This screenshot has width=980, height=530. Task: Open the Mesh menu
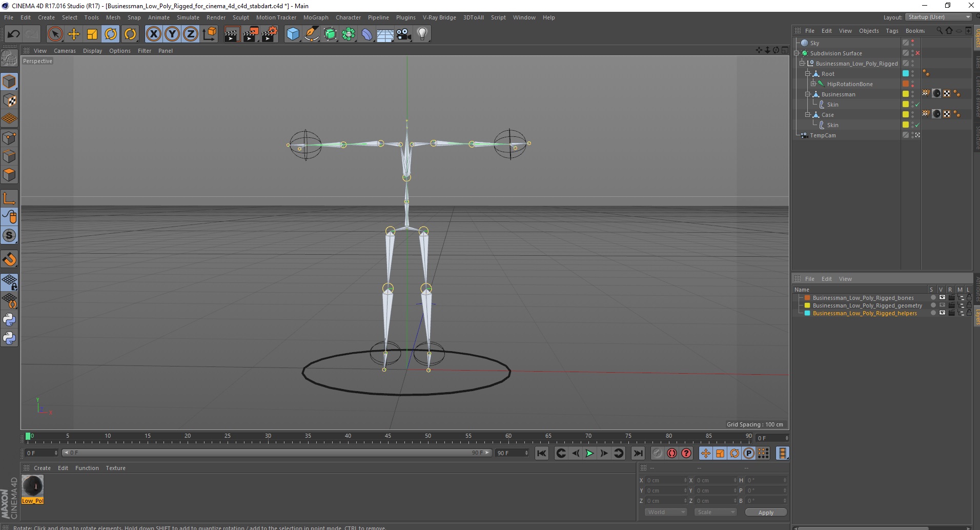[113, 17]
